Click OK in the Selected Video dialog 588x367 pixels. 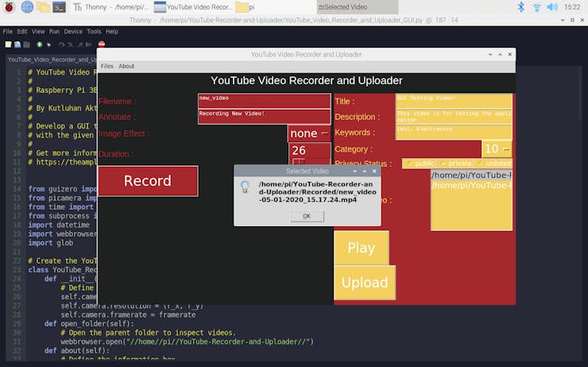307,216
